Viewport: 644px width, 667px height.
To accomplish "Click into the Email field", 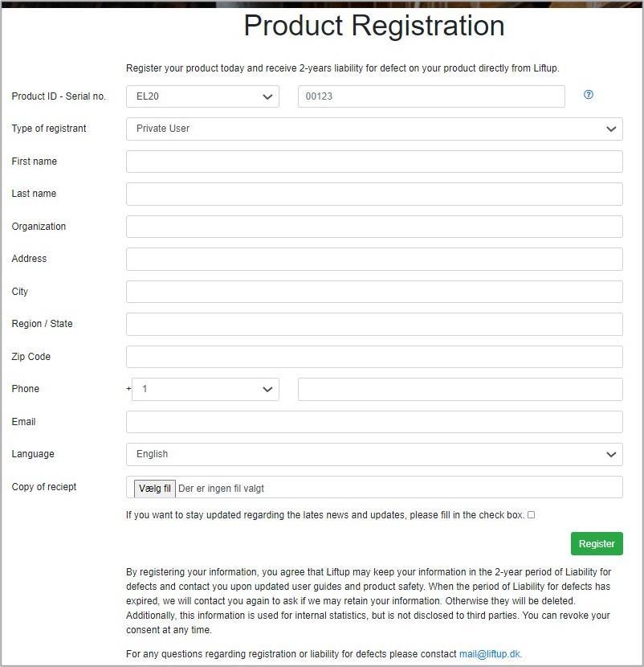I will click(374, 422).
